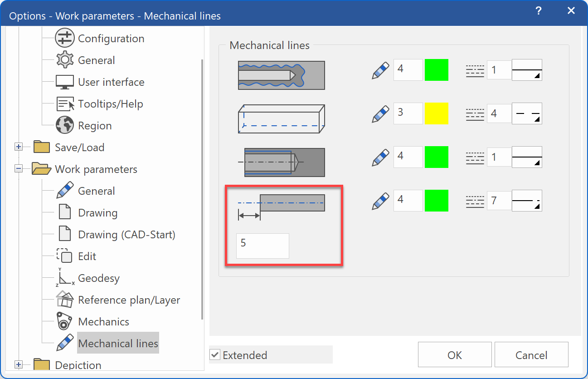Screen dimensions: 588x379
Task: Click the Reference plan/Layer house icon
Action: (64, 300)
